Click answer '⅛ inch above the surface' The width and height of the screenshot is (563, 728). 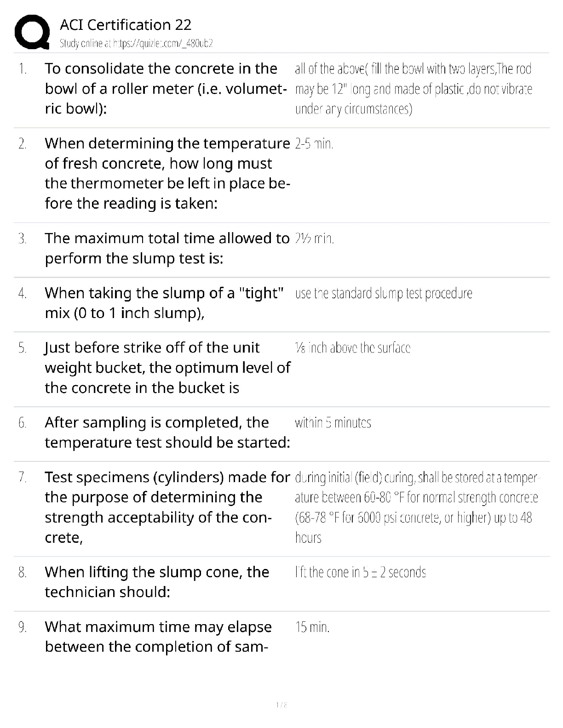coord(352,348)
